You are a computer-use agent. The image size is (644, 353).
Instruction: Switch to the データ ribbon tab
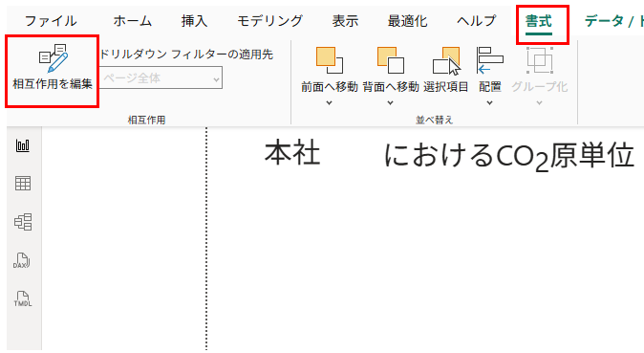click(x=614, y=21)
